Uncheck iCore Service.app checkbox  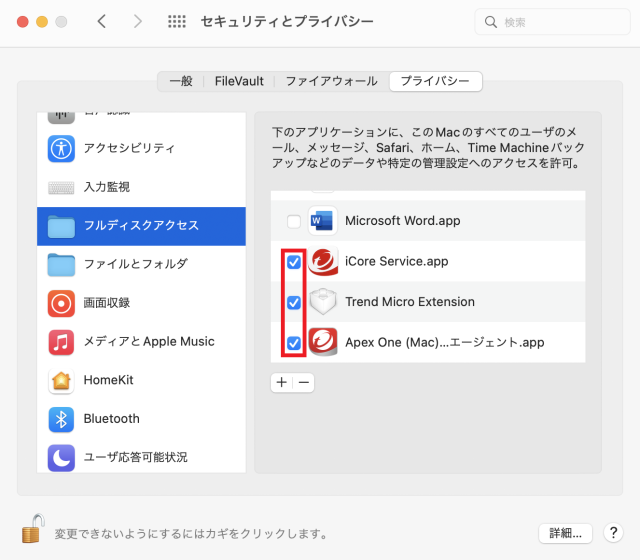tap(294, 262)
